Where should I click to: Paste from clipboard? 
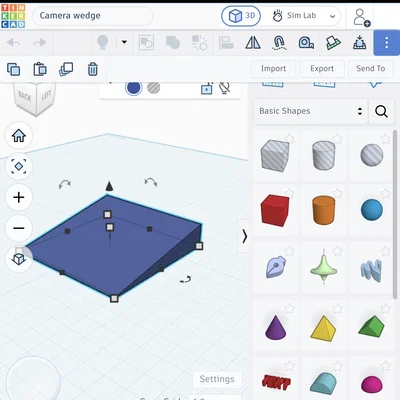coord(40,69)
